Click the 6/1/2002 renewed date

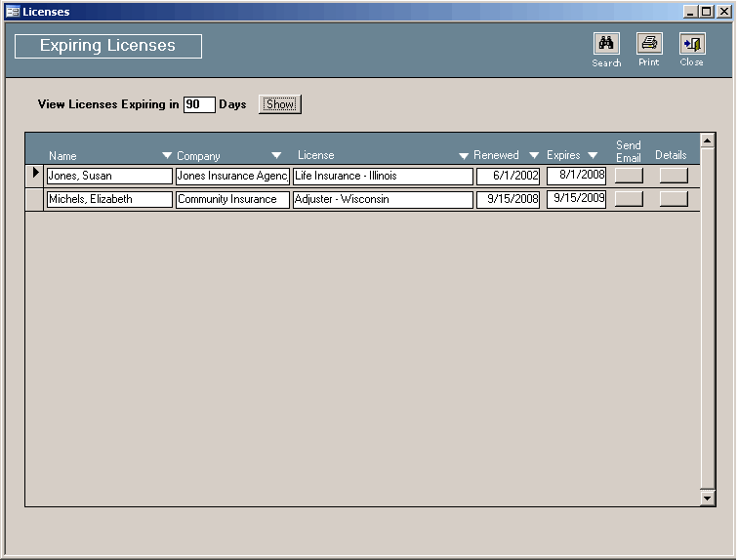pyautogui.click(x=508, y=176)
